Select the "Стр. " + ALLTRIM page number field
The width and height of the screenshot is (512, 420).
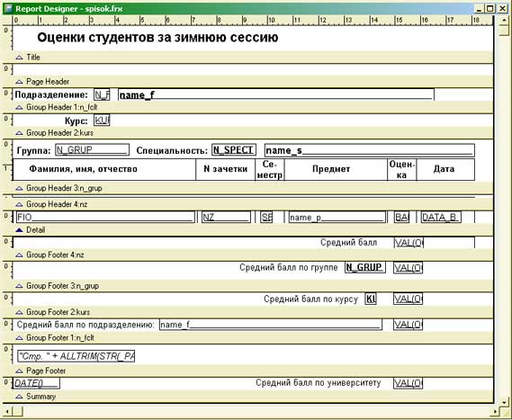click(x=76, y=356)
